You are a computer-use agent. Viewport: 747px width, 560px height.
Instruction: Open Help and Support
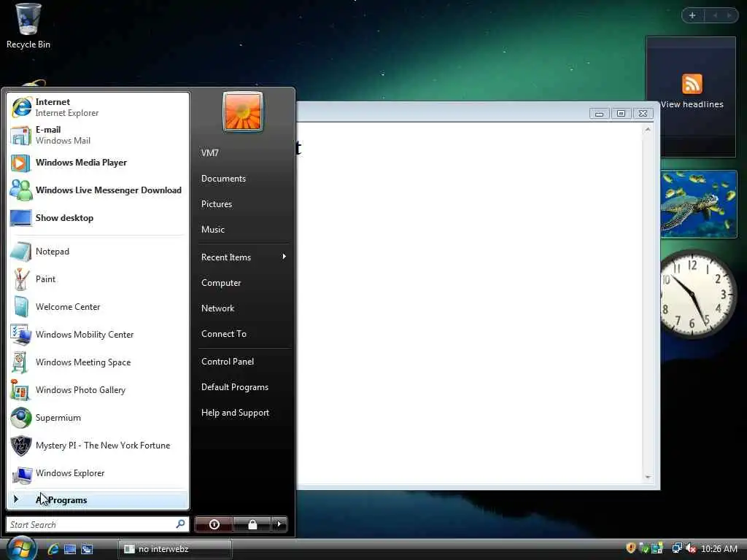pyautogui.click(x=244, y=413)
